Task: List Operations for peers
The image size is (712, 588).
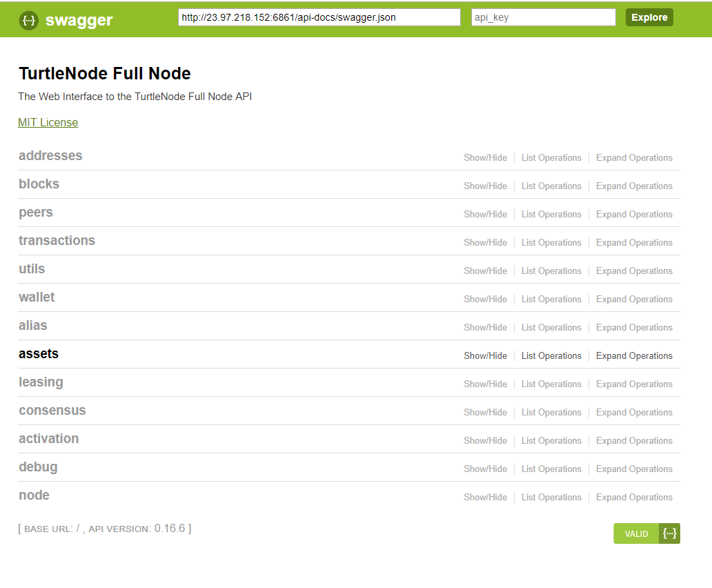Action: [551, 215]
